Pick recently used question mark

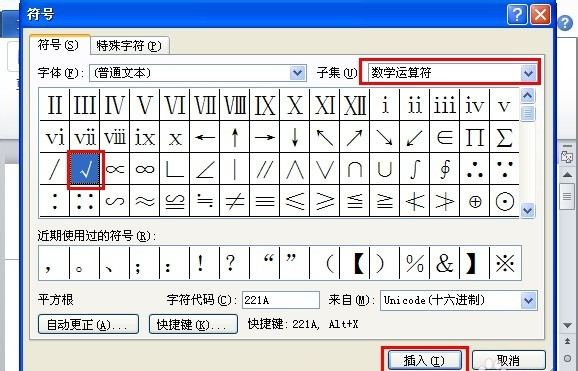(235, 263)
